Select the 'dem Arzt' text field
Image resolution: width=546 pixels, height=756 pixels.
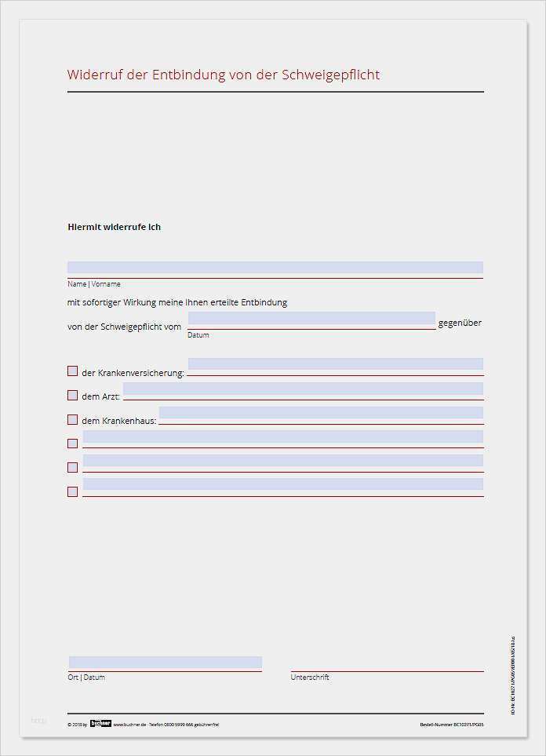303,389
